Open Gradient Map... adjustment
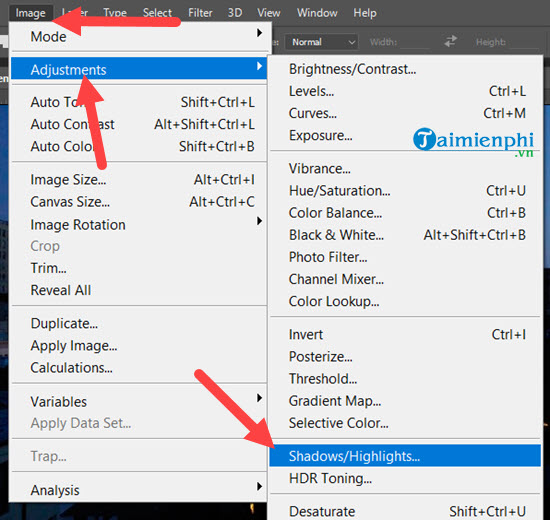 click(405, 401)
